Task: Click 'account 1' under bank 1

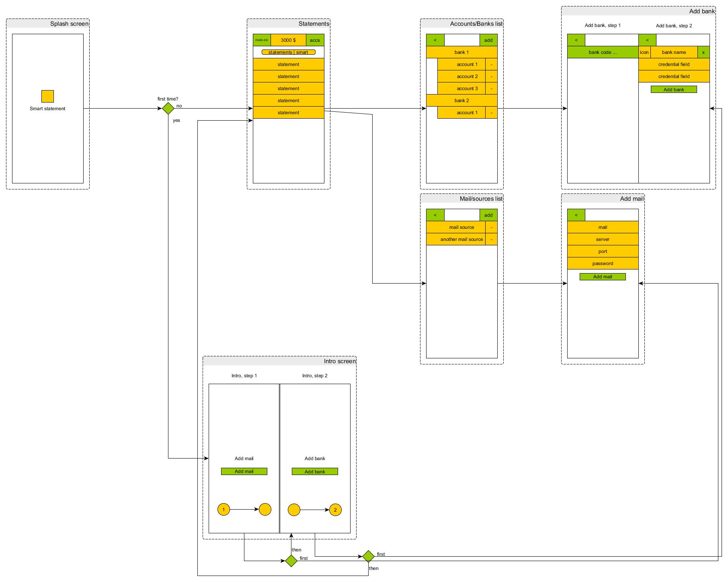Action: (x=461, y=64)
